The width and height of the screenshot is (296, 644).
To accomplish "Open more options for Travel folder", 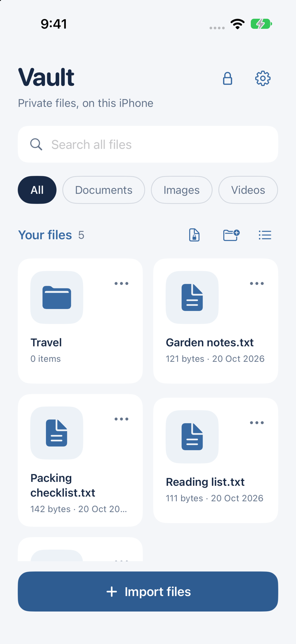I will tap(122, 283).
